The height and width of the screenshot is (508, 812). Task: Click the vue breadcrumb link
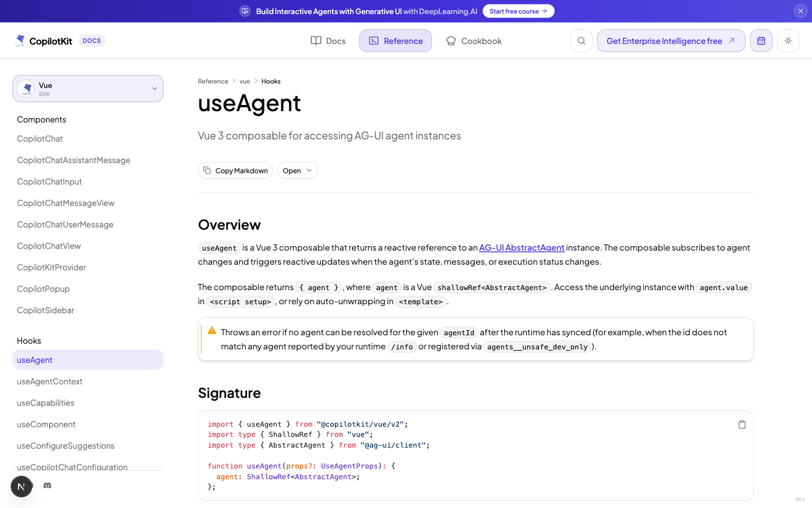point(245,81)
